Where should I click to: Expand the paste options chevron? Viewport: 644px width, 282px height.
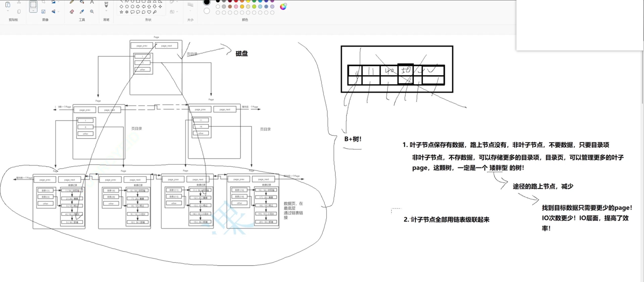pyautogui.click(x=8, y=11)
